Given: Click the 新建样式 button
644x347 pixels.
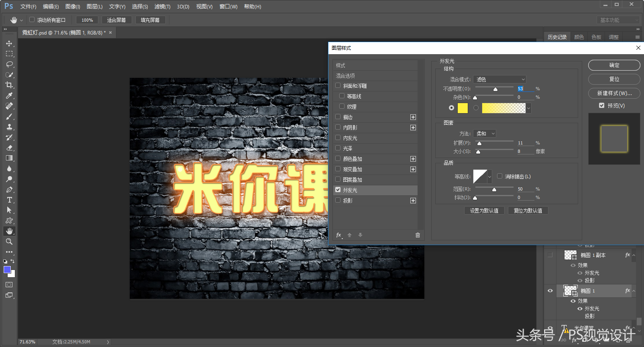Looking at the screenshot, I should pyautogui.click(x=614, y=93).
